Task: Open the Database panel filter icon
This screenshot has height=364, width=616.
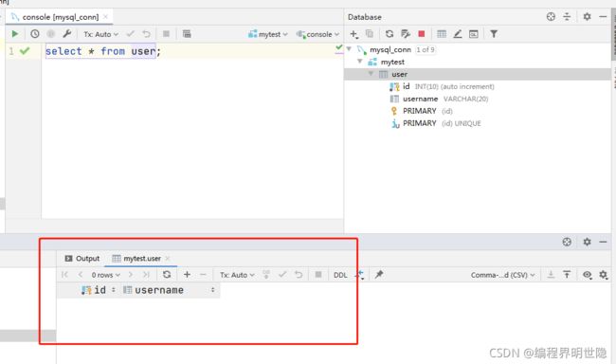Action: click(494, 34)
